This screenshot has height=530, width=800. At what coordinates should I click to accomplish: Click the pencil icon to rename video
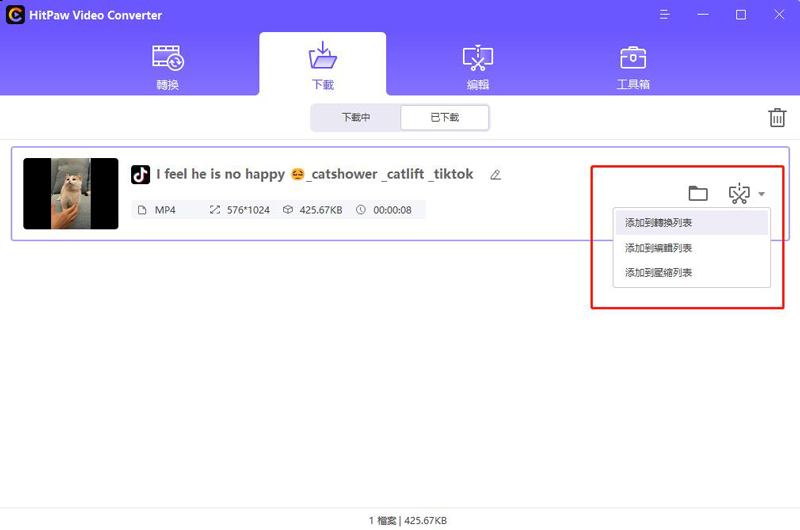[495, 175]
